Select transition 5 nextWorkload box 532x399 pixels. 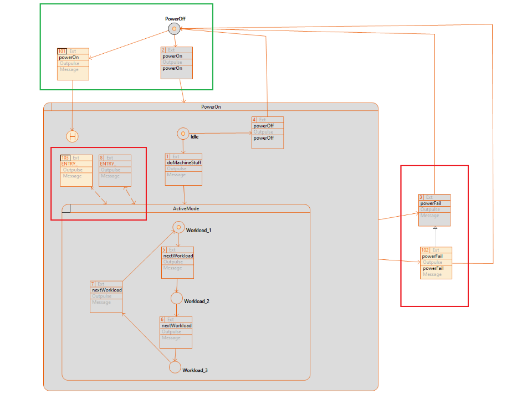point(178,262)
